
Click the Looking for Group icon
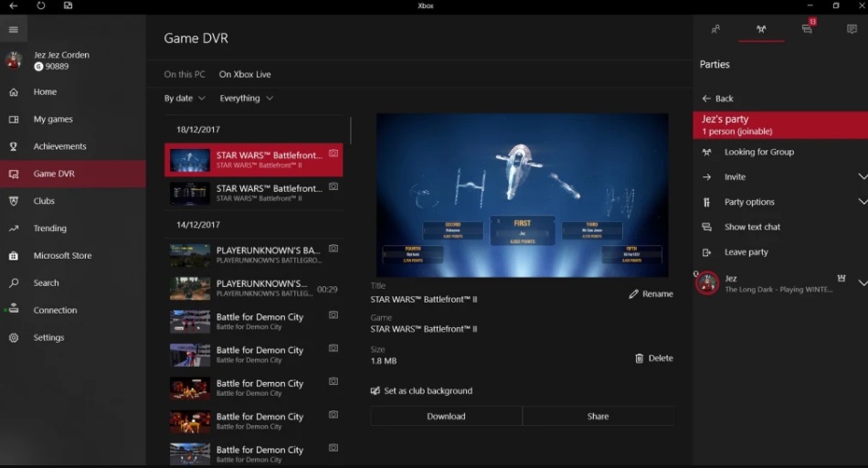click(707, 152)
